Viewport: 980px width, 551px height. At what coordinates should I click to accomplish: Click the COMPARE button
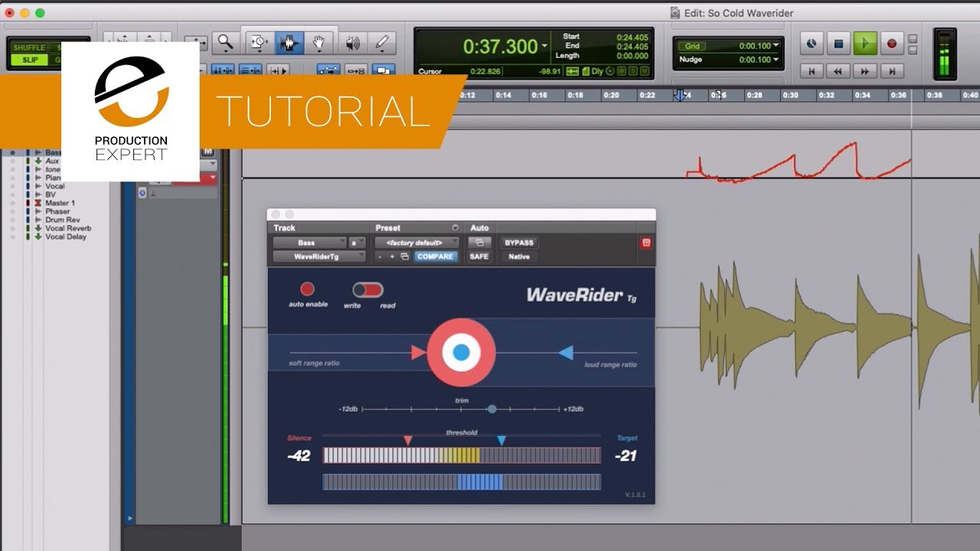(435, 256)
